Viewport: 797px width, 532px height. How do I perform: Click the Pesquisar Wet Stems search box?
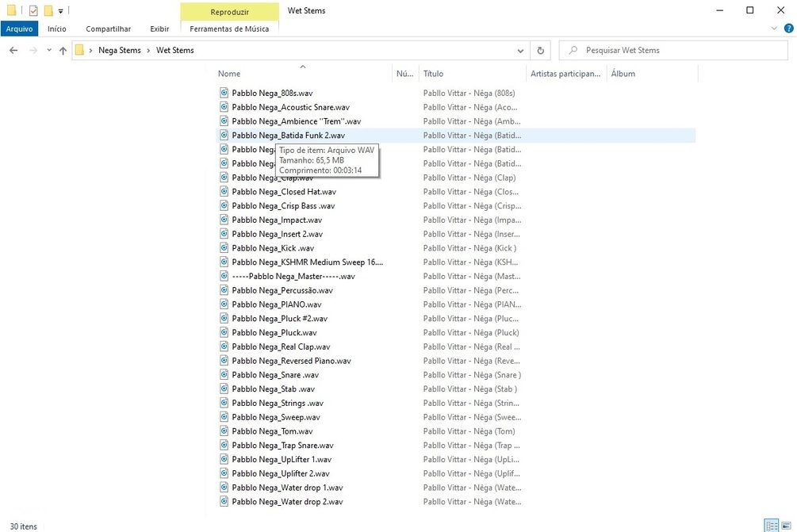[x=673, y=50]
